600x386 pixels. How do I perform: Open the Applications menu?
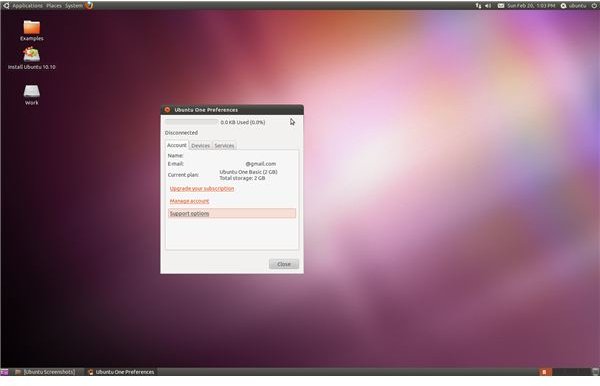[28, 6]
